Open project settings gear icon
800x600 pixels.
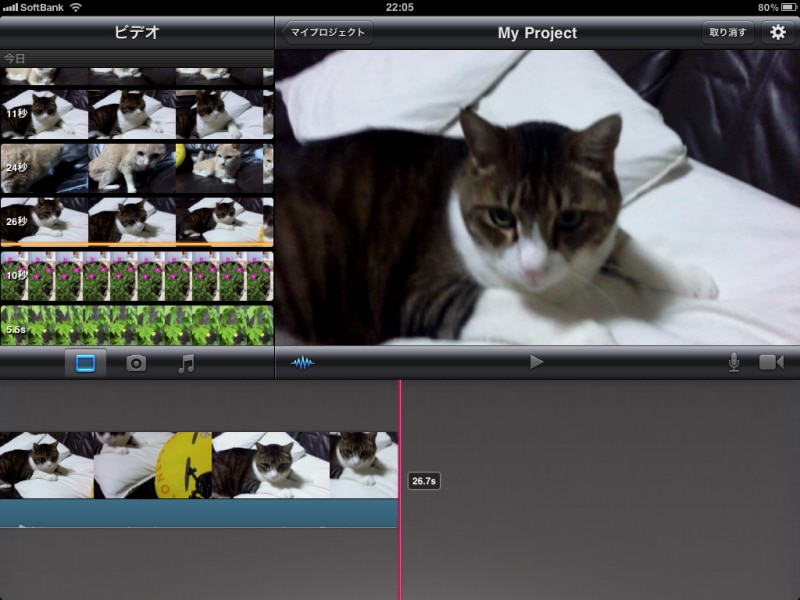coord(778,32)
